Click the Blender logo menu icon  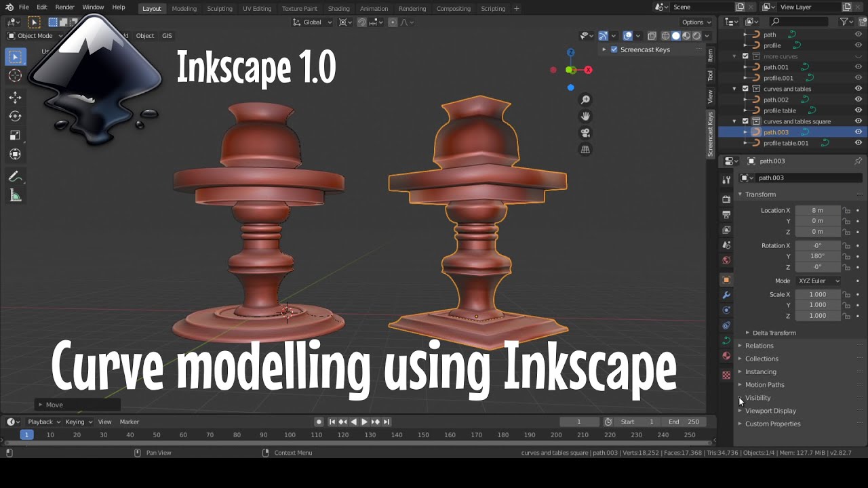9,7
